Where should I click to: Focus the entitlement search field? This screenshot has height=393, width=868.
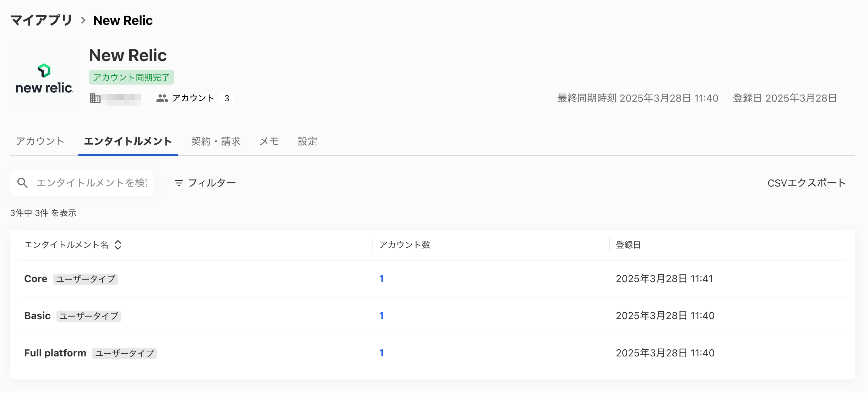[x=82, y=183]
